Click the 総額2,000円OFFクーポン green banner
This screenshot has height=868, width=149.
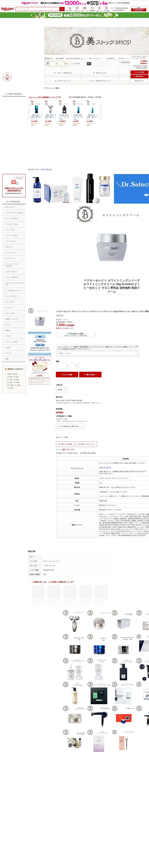(x=74, y=15)
